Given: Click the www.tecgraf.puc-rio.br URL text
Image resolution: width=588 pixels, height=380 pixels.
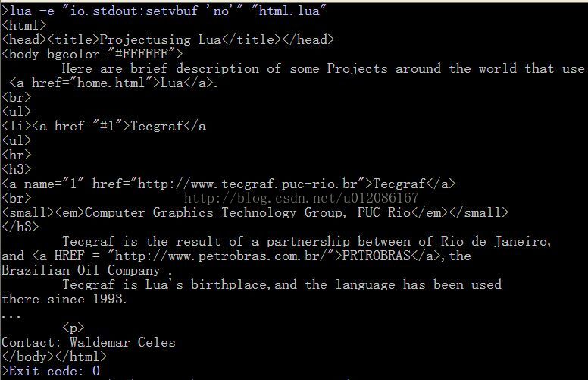Looking at the screenshot, I should (x=258, y=184).
